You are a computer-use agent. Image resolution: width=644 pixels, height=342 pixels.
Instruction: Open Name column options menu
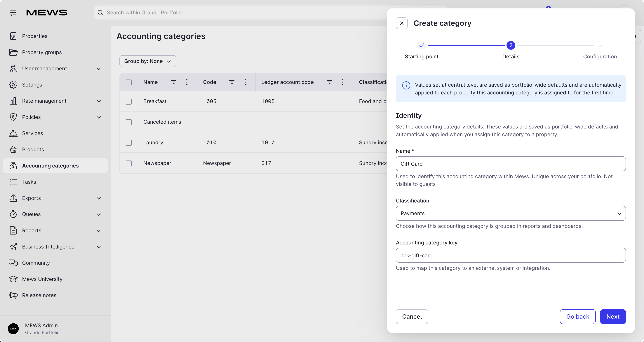pyautogui.click(x=187, y=82)
